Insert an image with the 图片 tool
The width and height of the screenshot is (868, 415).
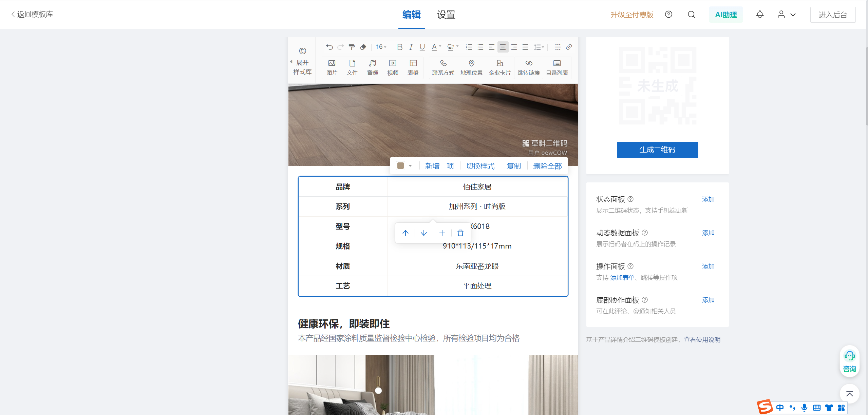[x=332, y=67]
